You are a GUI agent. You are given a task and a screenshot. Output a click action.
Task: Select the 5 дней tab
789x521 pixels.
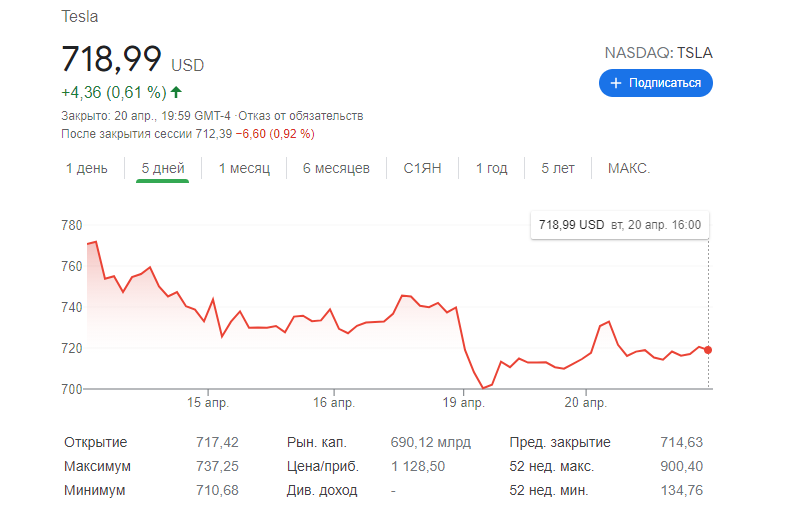163,168
